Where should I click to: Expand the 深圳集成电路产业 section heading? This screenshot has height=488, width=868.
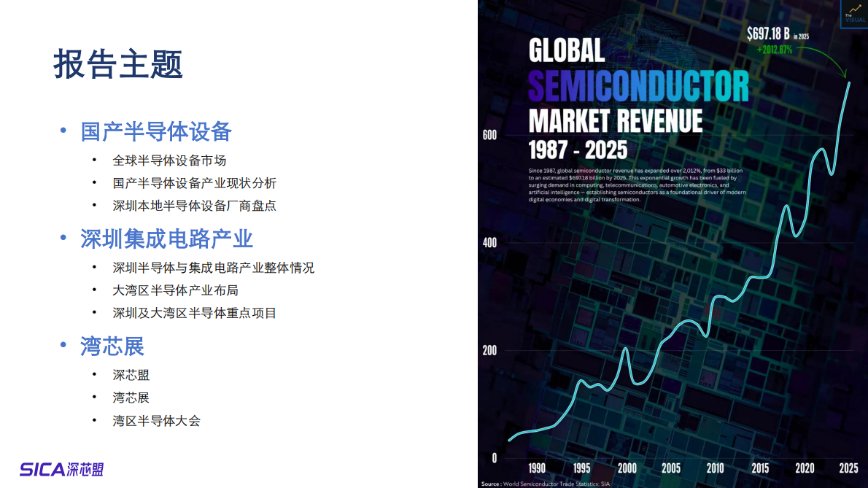click(x=168, y=239)
